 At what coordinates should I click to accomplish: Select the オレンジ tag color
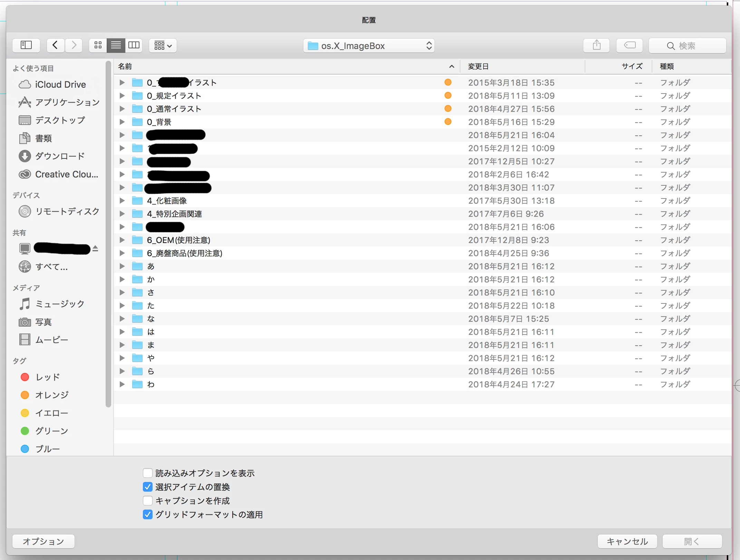[52, 395]
